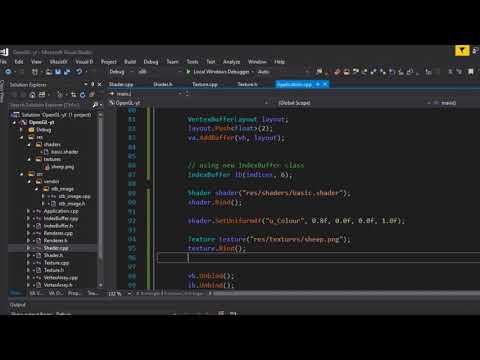Open the Tools menu
The image size is (480, 360).
(x=192, y=62)
